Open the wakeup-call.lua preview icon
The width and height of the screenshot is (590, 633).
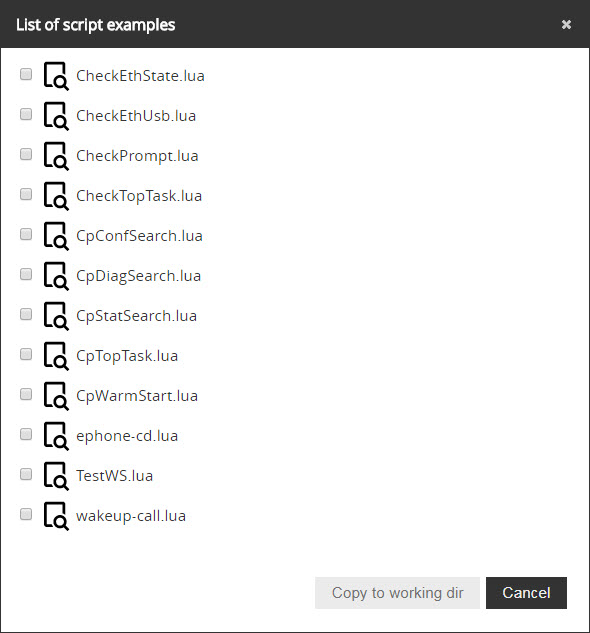(56, 516)
